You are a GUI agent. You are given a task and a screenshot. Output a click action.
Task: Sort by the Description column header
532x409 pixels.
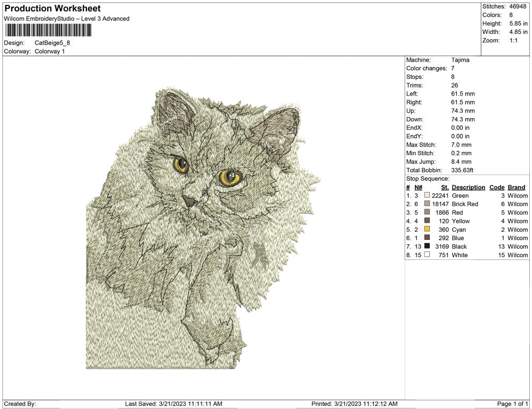tap(468, 187)
